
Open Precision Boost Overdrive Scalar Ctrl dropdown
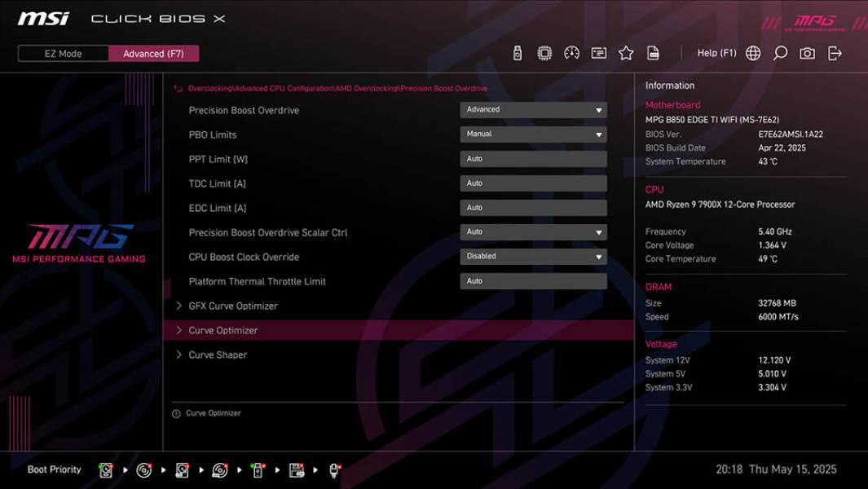pyautogui.click(x=533, y=232)
